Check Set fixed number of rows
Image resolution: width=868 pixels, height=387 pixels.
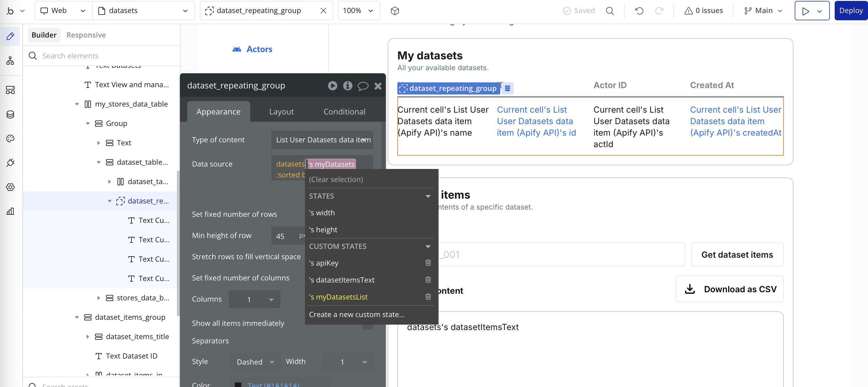367,214
